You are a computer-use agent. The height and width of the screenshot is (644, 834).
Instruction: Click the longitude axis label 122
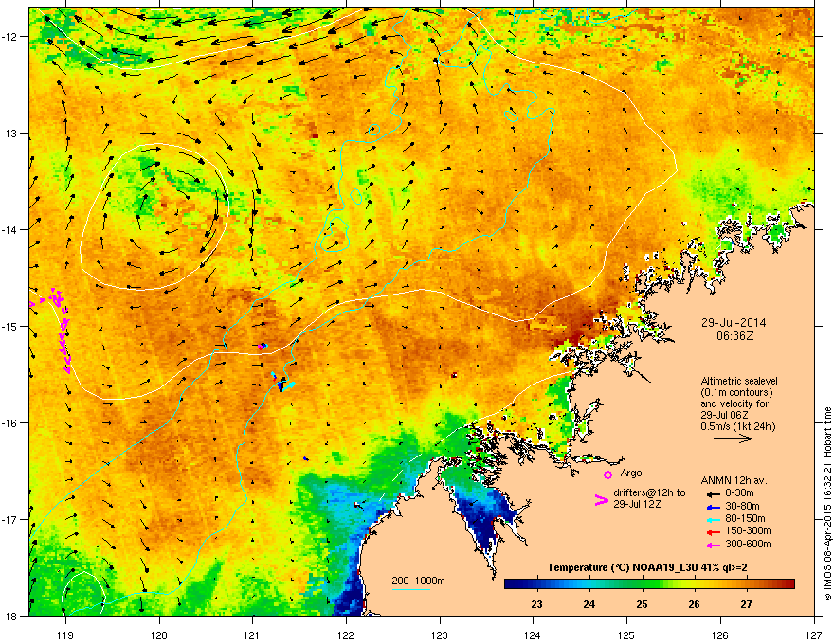click(x=346, y=635)
